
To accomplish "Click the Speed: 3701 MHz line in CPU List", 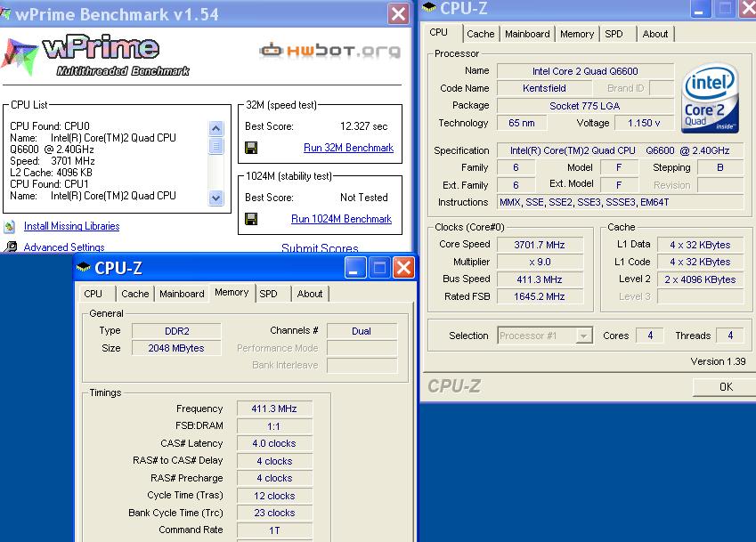I will [x=52, y=161].
